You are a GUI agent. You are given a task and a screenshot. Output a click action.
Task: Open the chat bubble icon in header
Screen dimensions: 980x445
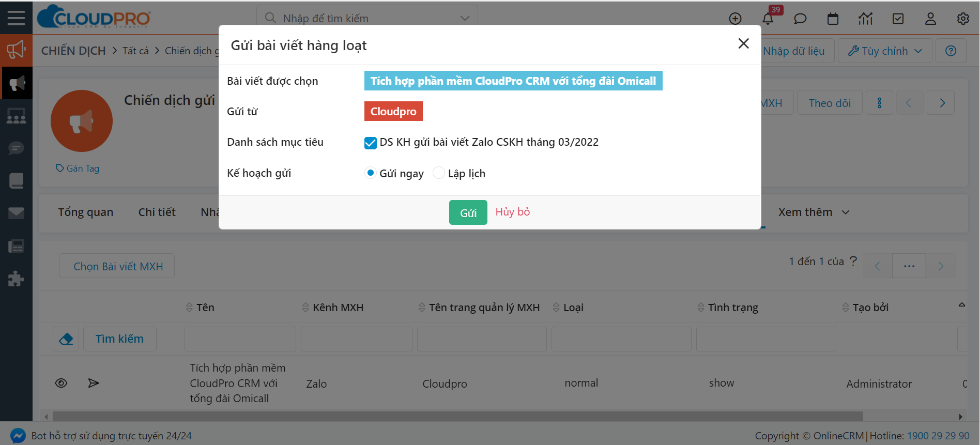pos(800,19)
